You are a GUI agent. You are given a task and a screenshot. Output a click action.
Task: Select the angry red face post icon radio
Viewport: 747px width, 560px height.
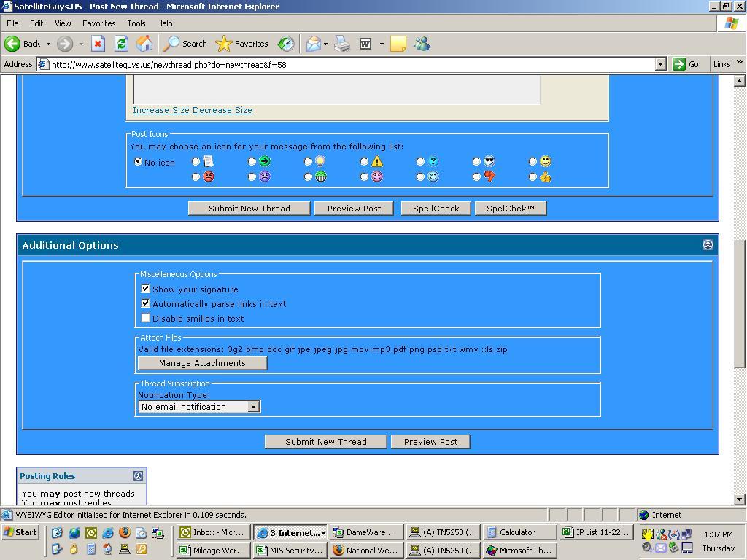click(196, 177)
